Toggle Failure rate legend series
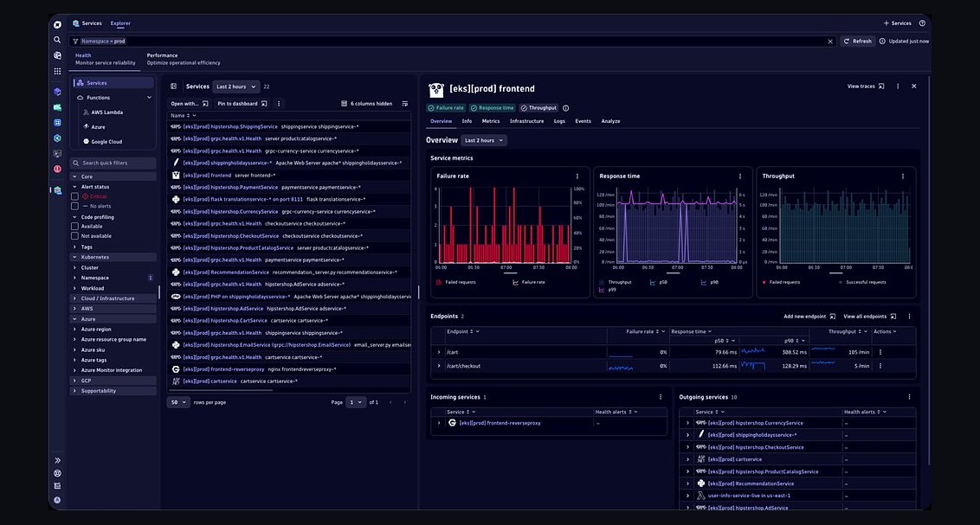This screenshot has height=525, width=980. click(x=529, y=282)
